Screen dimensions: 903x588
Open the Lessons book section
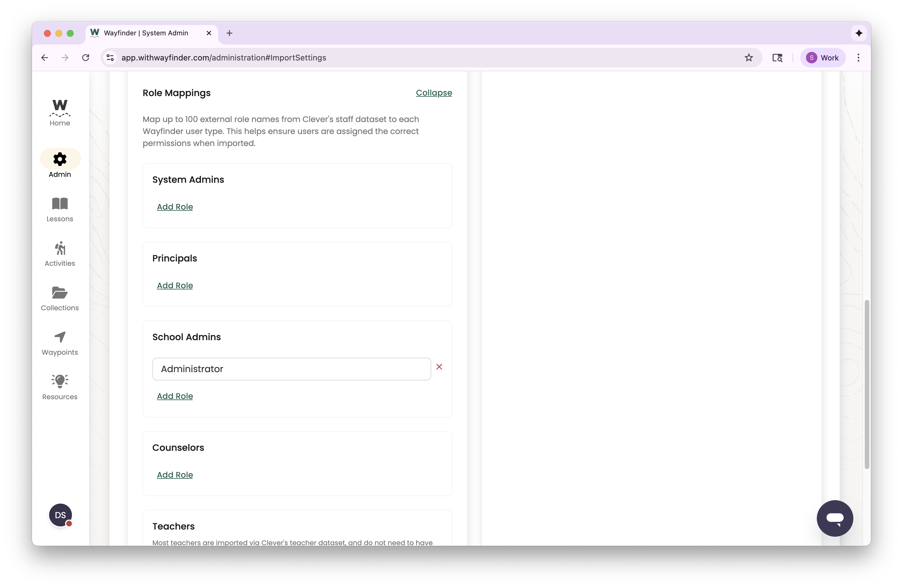60,210
